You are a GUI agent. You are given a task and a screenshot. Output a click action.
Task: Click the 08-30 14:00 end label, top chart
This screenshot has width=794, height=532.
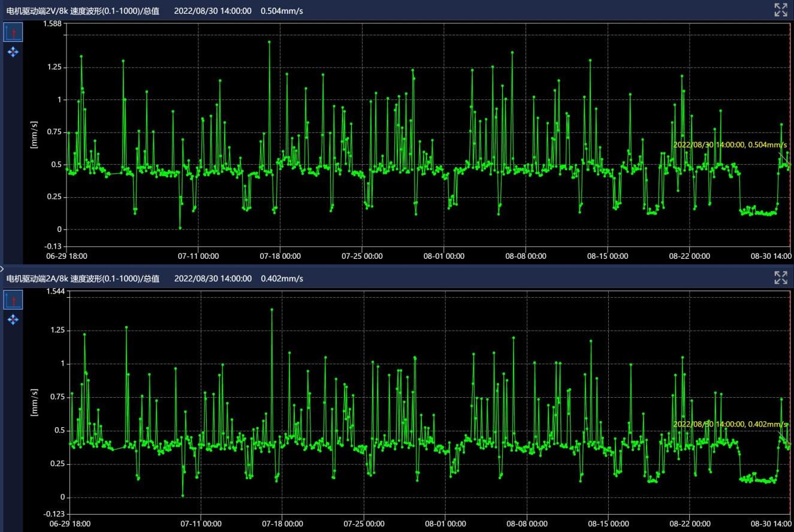coord(772,256)
